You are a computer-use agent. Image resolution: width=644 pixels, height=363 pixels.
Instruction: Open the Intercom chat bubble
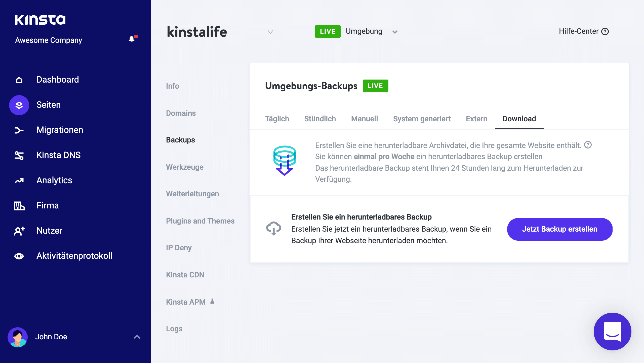(612, 331)
